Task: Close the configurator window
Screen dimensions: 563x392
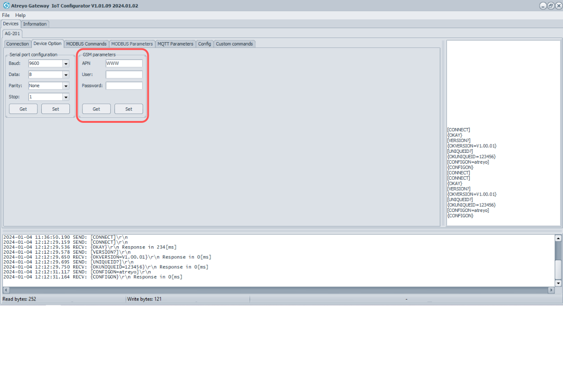Action: tap(558, 6)
